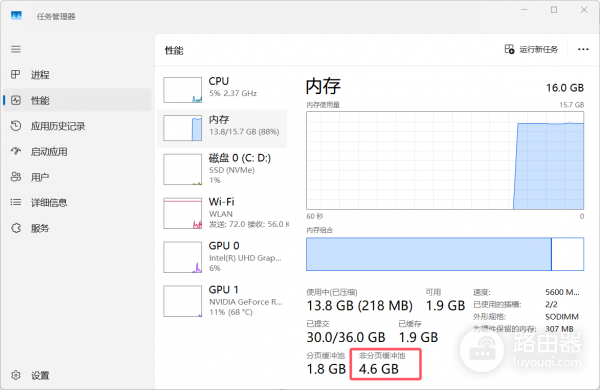Switch to 启动应用 label
Image resolution: width=600 pixels, height=390 pixels.
[49, 152]
